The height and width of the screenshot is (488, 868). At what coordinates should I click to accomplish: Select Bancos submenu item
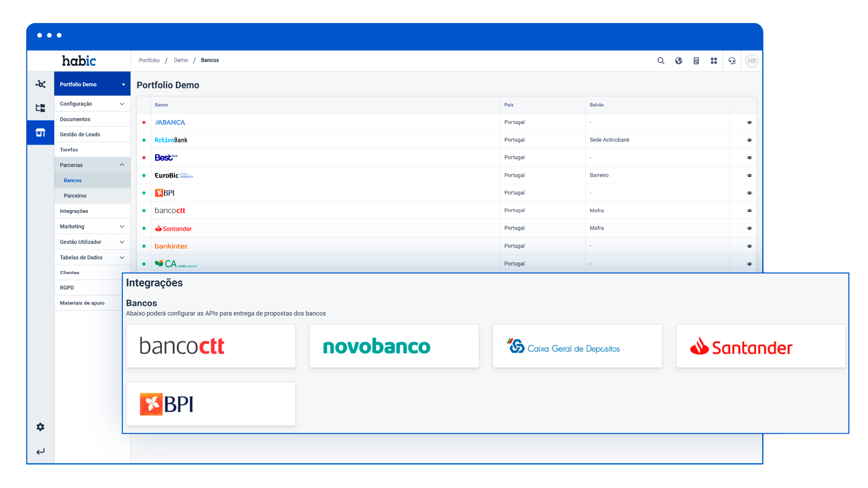pos(92,180)
